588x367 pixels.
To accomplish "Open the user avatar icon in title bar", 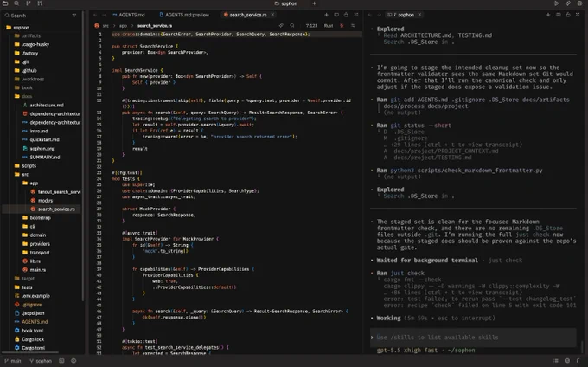I will click(579, 3).
